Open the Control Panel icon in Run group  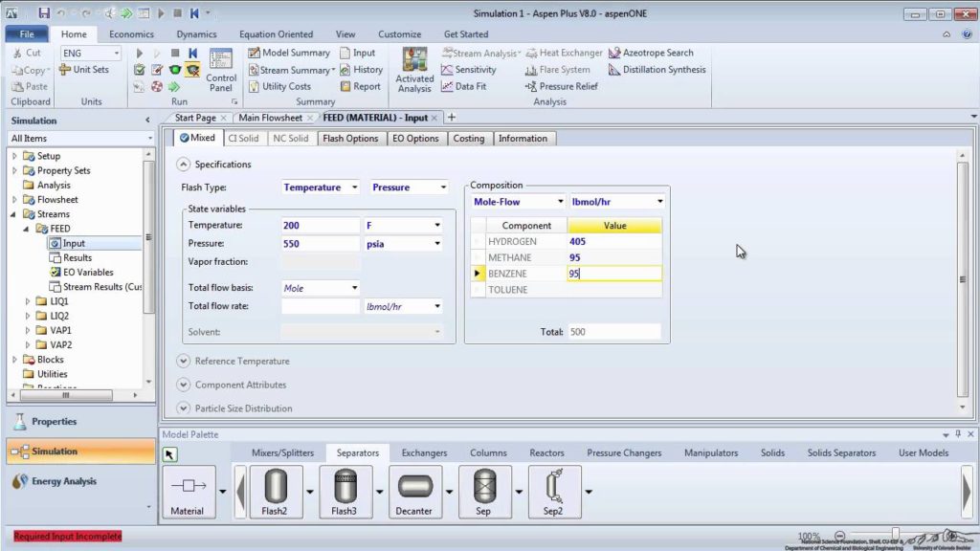tap(221, 70)
